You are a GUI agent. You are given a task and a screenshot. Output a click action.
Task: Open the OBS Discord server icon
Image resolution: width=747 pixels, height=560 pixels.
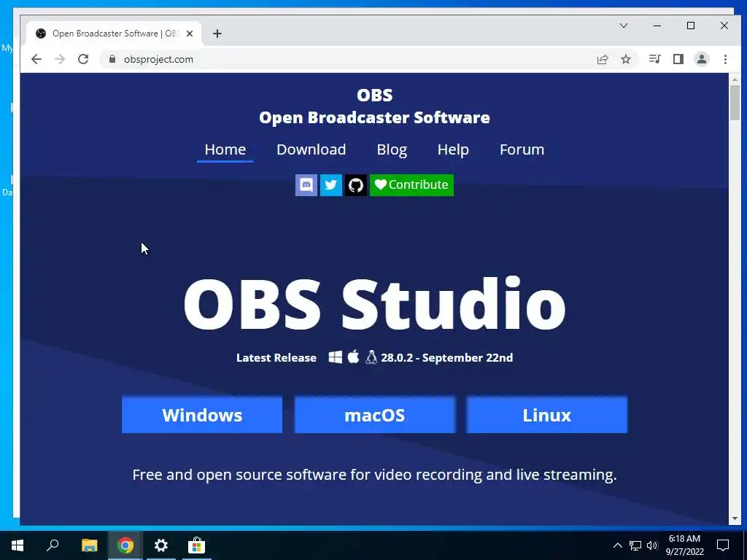tap(306, 184)
